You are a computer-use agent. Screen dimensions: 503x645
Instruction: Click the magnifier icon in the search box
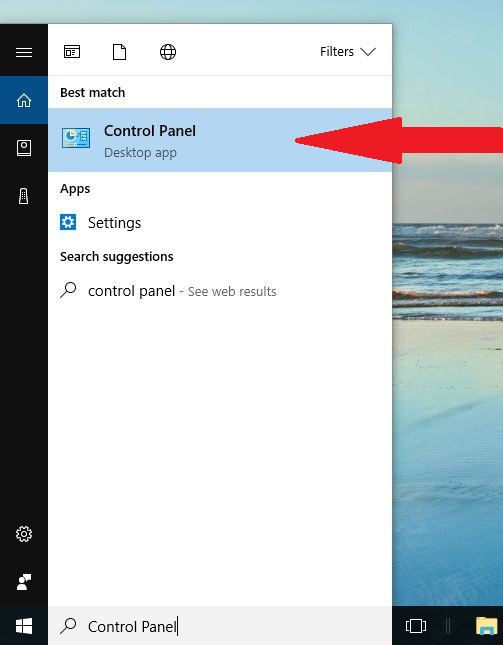[68, 626]
